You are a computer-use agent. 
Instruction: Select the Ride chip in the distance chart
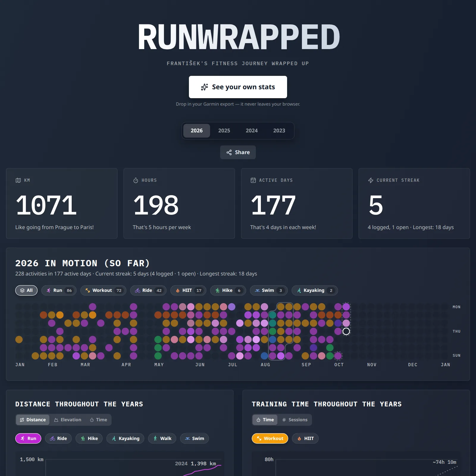coord(58,439)
